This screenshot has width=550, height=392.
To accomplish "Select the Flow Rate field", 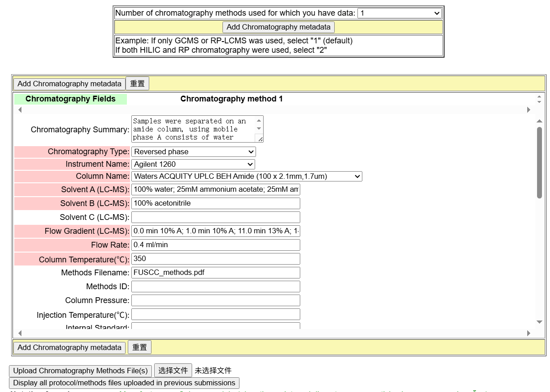I will pyautogui.click(x=215, y=245).
